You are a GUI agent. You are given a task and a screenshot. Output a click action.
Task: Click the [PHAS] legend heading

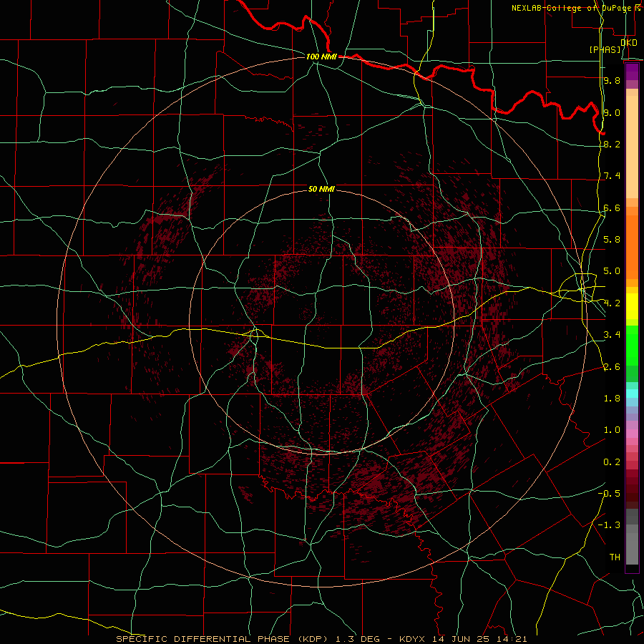605,49
